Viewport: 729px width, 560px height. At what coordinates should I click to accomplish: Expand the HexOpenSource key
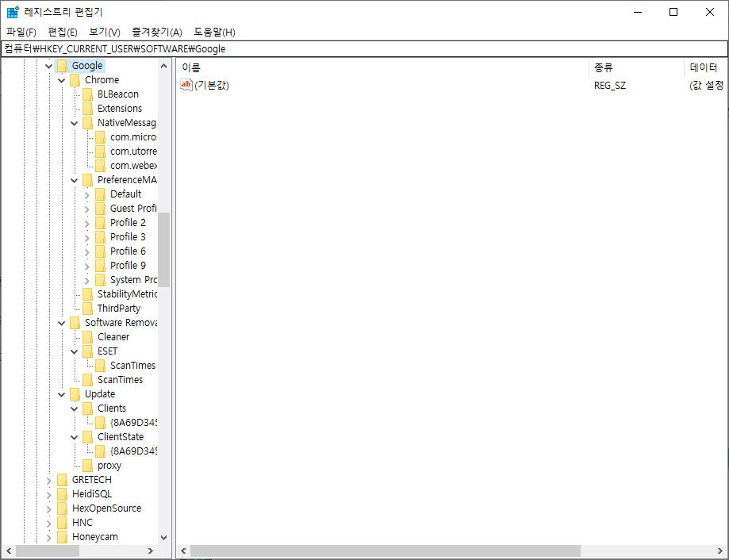(49, 509)
